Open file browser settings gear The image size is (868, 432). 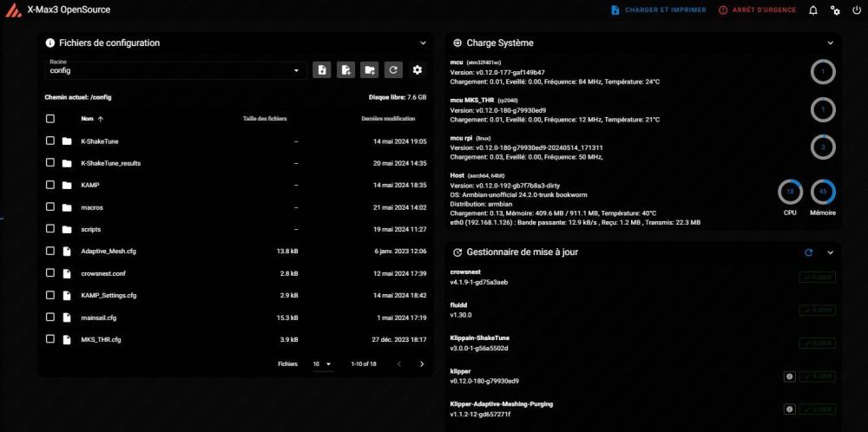[x=418, y=69]
